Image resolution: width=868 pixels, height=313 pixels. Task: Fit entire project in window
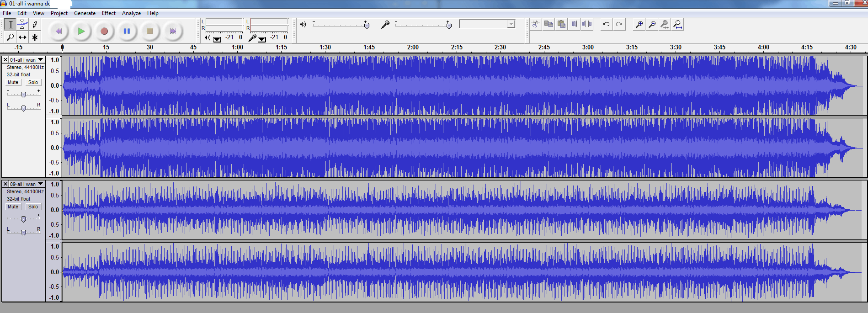[678, 24]
